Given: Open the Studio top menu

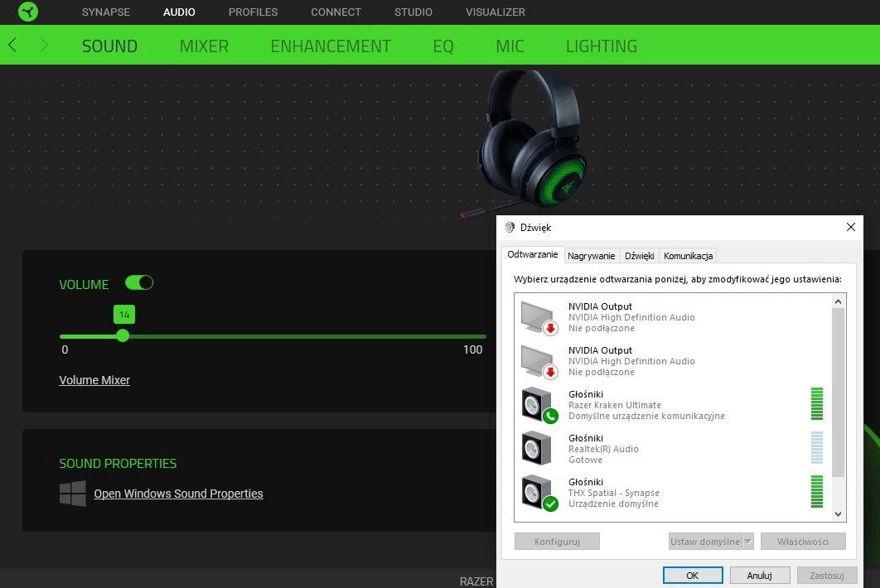Looking at the screenshot, I should pos(413,12).
